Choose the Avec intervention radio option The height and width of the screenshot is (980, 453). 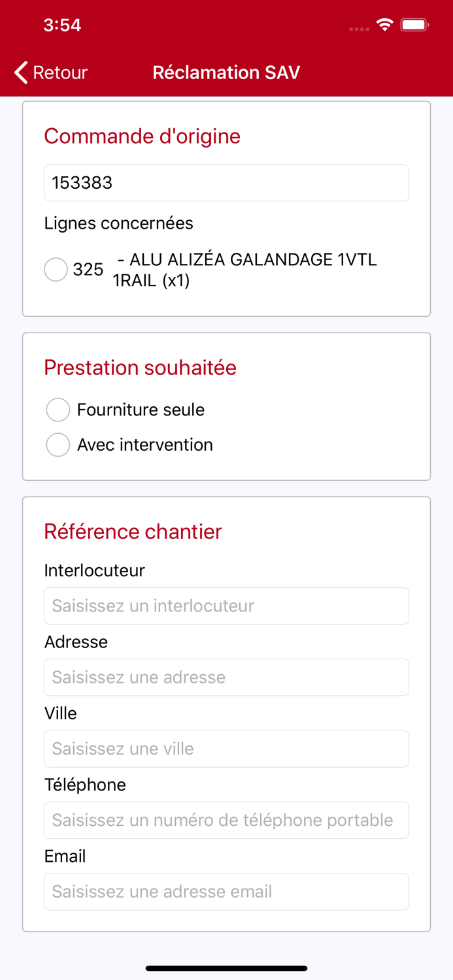(x=58, y=445)
